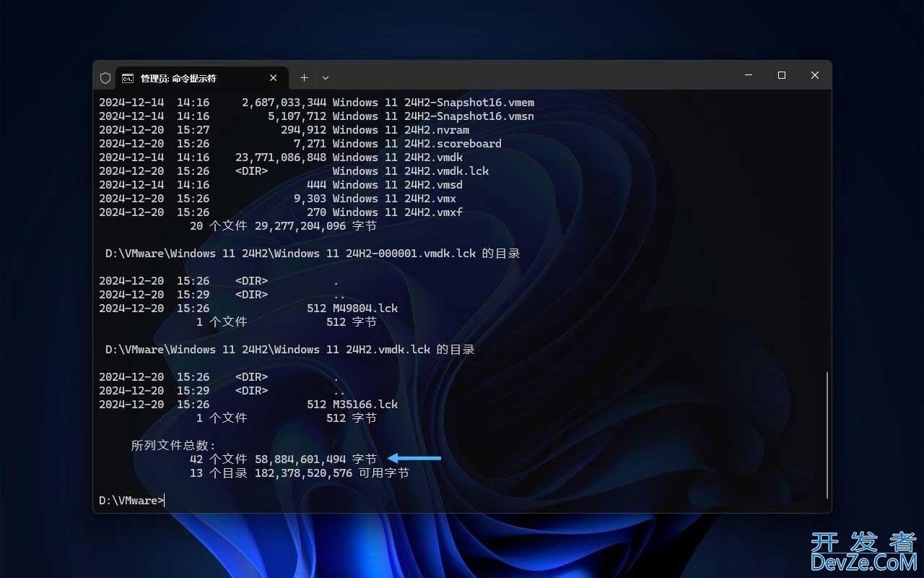Select the 管理员: 命令提示符 tab
Screen dimensions: 924x578
201,78
